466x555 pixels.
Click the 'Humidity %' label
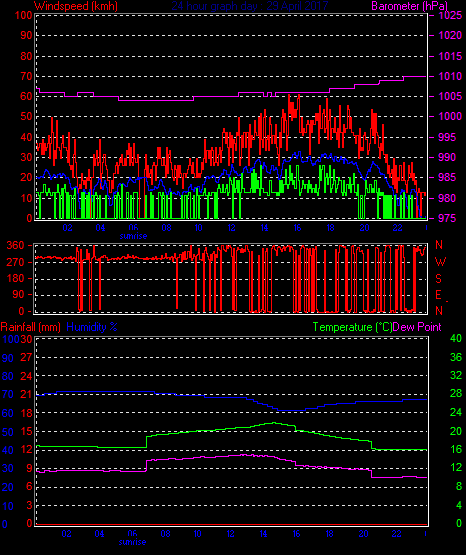coord(92,327)
